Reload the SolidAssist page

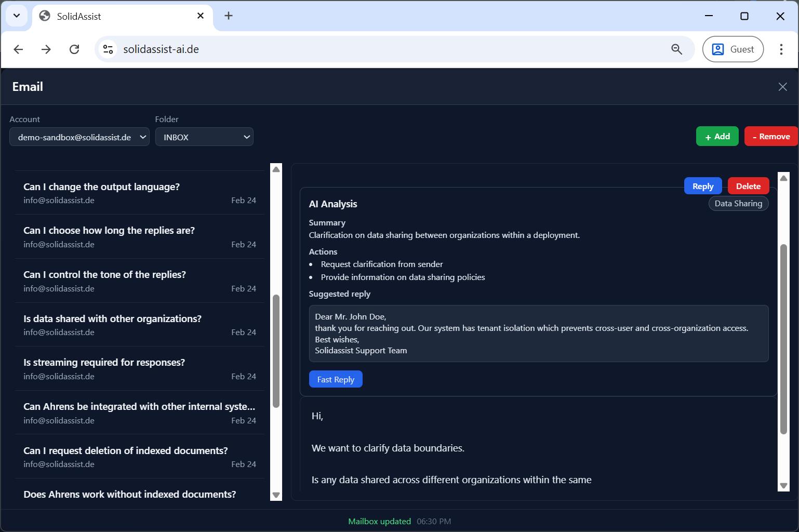74,49
